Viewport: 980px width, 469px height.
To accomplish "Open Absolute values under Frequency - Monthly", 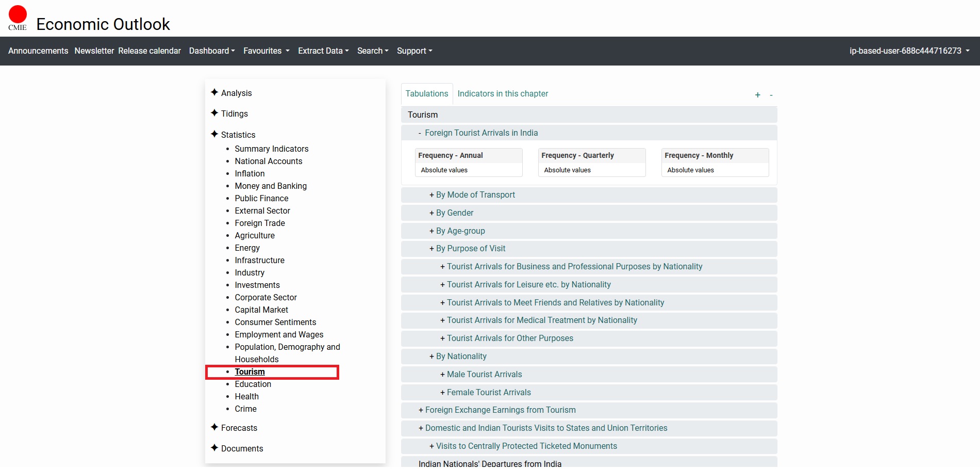I will [690, 170].
